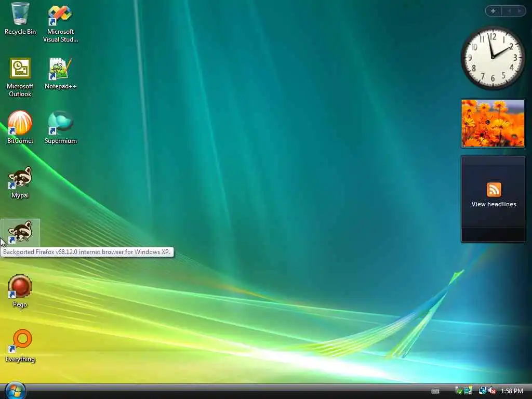Screen dimensions: 532x399
Task: Select the Pego red ball shortcut
Action: 20,291
